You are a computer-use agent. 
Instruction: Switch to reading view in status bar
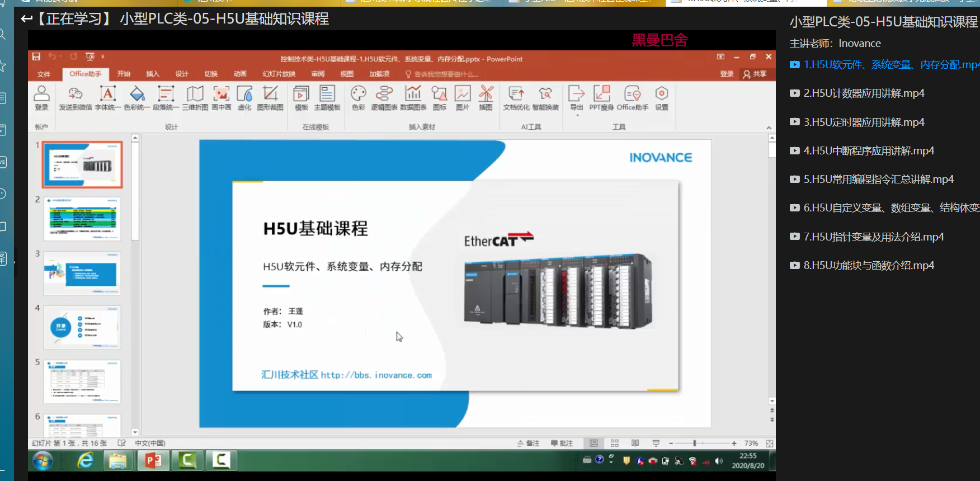click(x=635, y=443)
